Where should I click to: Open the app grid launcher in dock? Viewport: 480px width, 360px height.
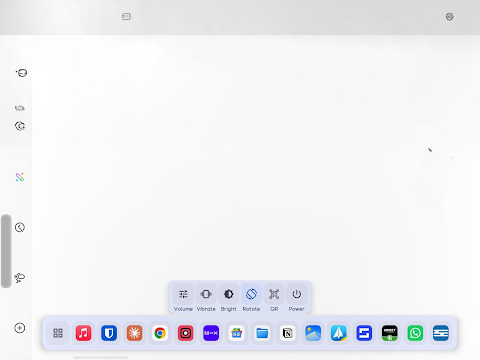click(58, 333)
